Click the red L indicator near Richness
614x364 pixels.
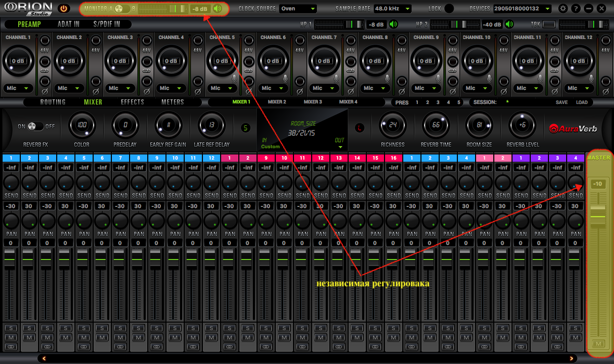(360, 127)
